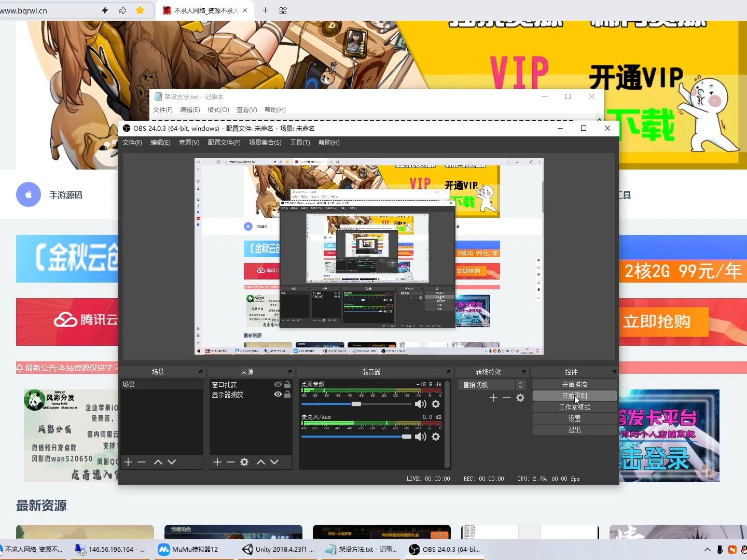This screenshot has height=560, width=747.
Task: Open 麦克风/Aux audio settings gear
Action: click(436, 437)
